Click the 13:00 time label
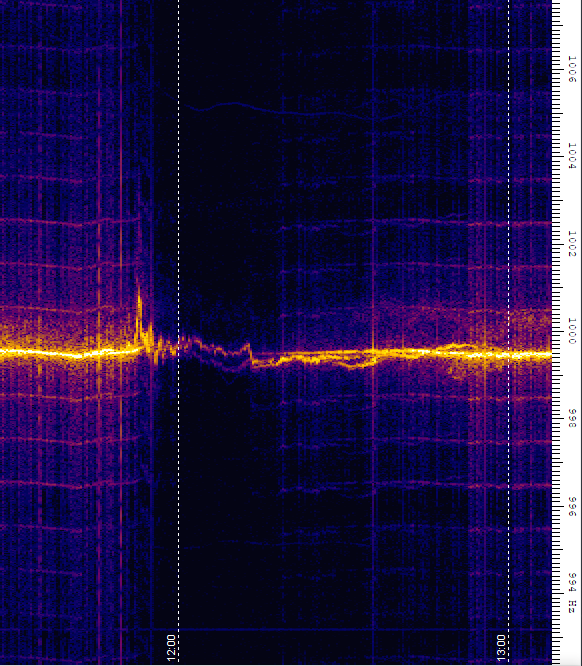The image size is (582, 666). [x=501, y=648]
